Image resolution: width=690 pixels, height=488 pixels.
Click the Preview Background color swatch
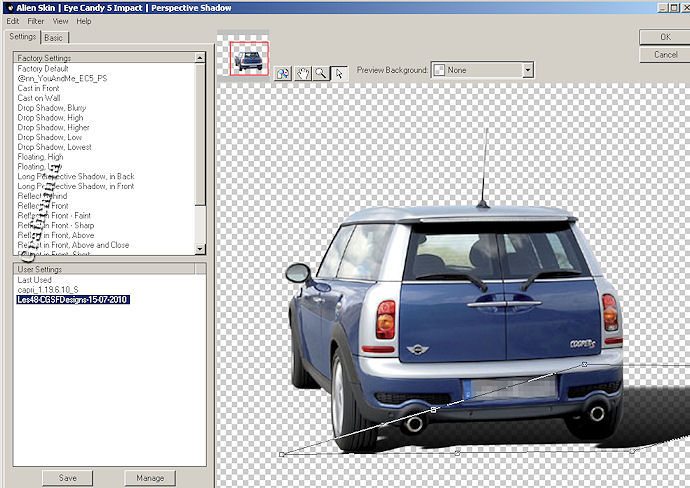click(439, 70)
